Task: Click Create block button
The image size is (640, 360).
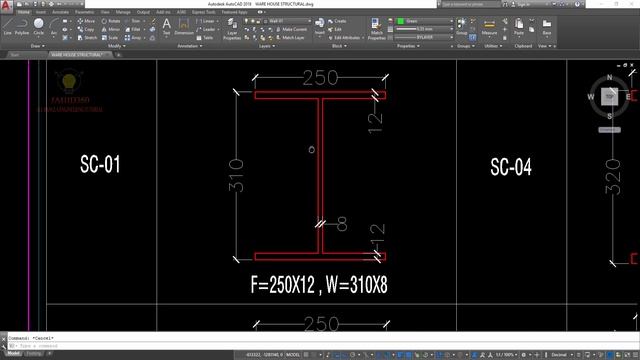Action: click(337, 21)
